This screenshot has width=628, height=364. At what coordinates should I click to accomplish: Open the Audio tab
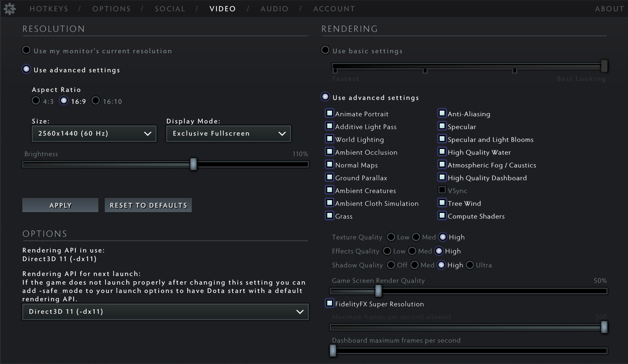point(274,9)
